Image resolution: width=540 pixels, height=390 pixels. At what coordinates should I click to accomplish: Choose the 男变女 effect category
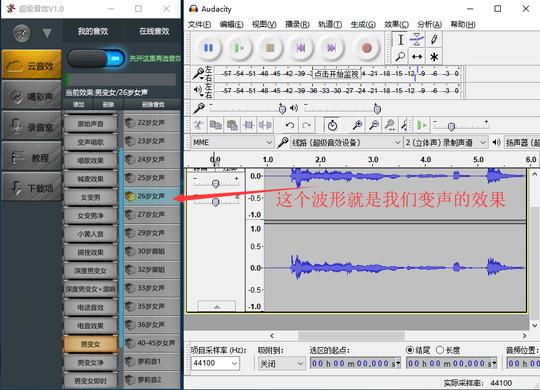coord(91,344)
